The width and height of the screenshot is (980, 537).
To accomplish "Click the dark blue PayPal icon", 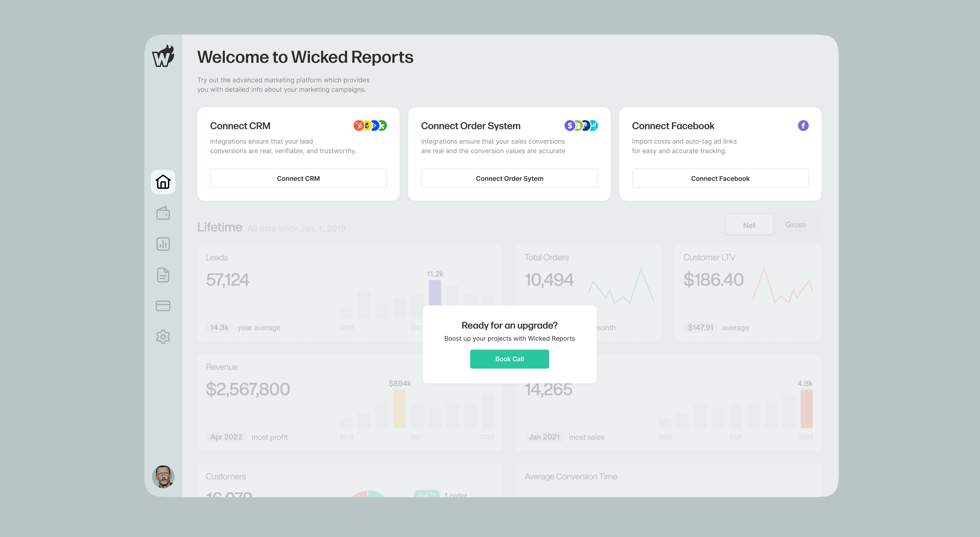I will coord(586,125).
